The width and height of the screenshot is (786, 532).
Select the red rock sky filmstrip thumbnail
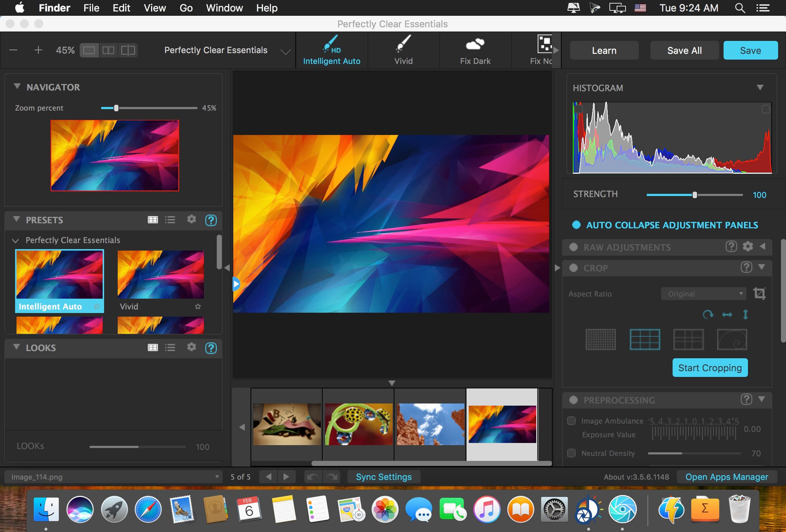[x=430, y=424]
